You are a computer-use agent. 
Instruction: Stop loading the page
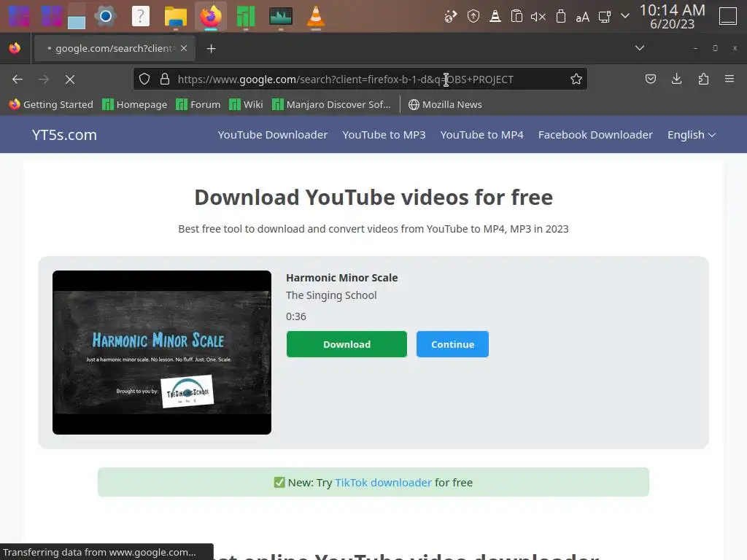point(70,79)
